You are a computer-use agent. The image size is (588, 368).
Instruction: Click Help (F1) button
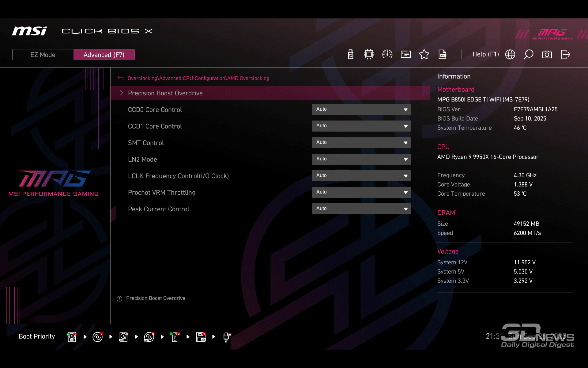485,55
